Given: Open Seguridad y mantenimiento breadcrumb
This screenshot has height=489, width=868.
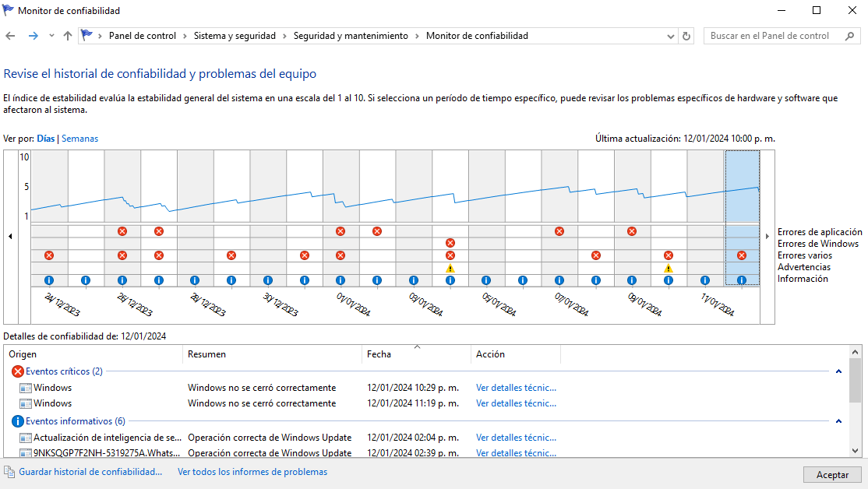Looking at the screenshot, I should (351, 36).
